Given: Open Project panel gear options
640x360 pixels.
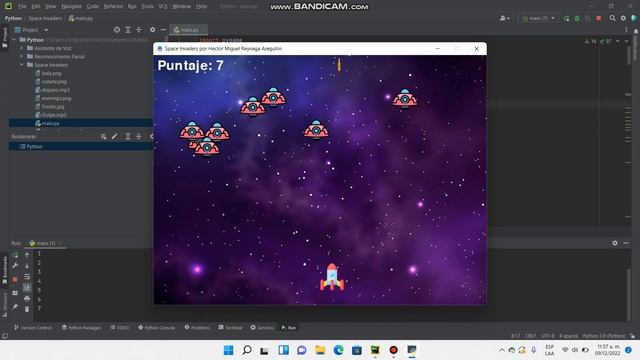Looking at the screenshot, I should tap(152, 30).
